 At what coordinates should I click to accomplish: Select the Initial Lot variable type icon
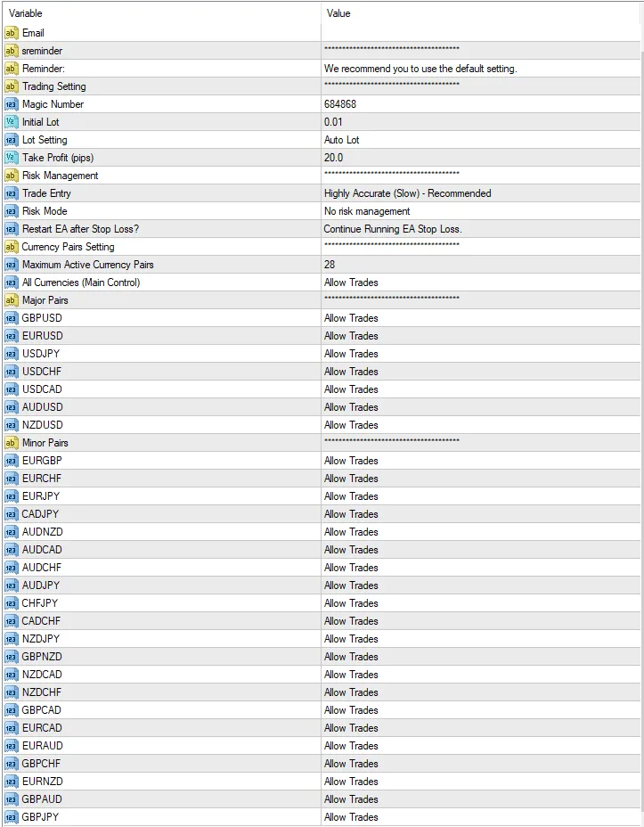click(x=11, y=122)
